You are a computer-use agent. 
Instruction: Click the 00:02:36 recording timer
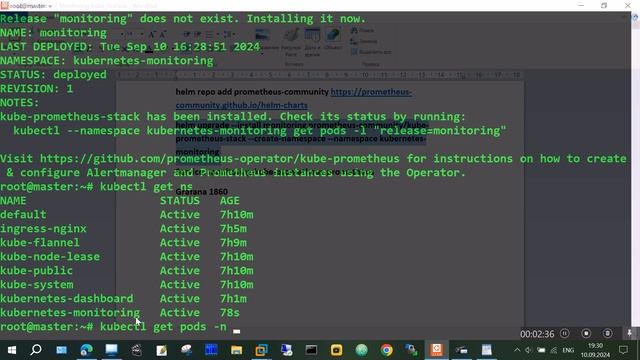pyautogui.click(x=537, y=334)
